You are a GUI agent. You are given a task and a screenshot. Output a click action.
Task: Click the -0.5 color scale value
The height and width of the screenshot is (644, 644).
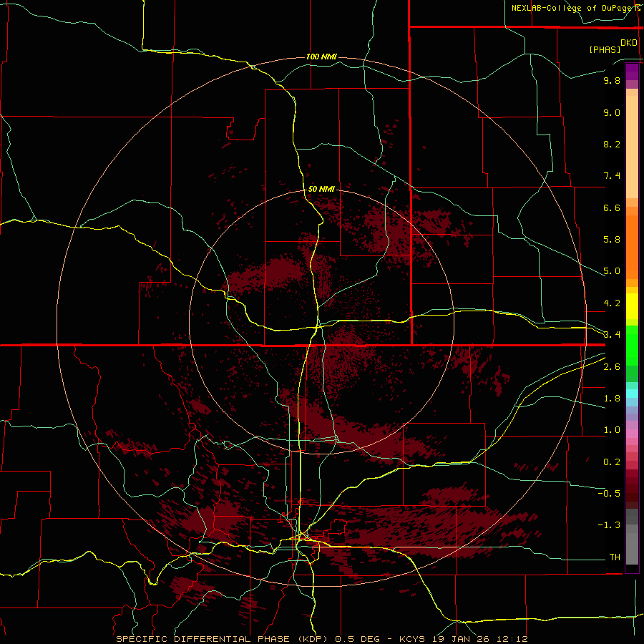(609, 494)
